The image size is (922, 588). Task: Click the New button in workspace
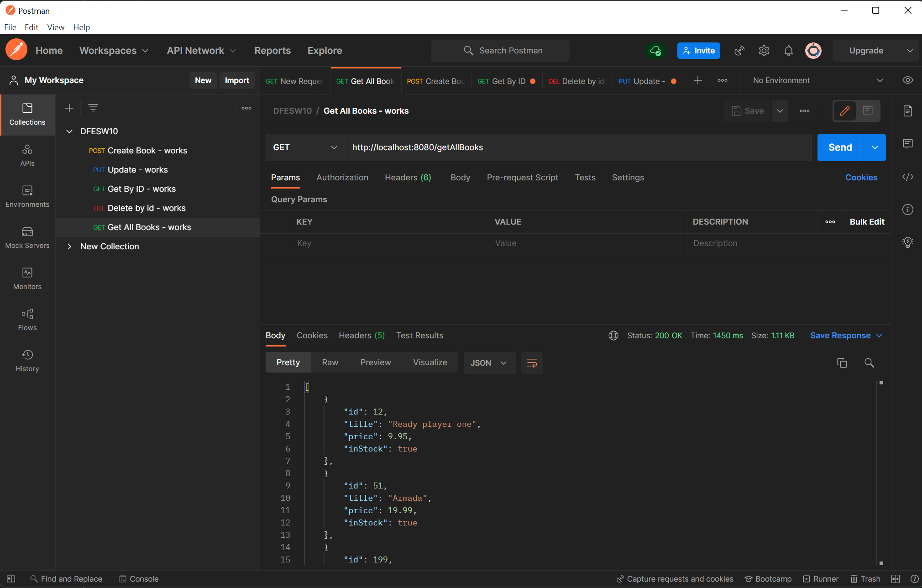pyautogui.click(x=203, y=80)
